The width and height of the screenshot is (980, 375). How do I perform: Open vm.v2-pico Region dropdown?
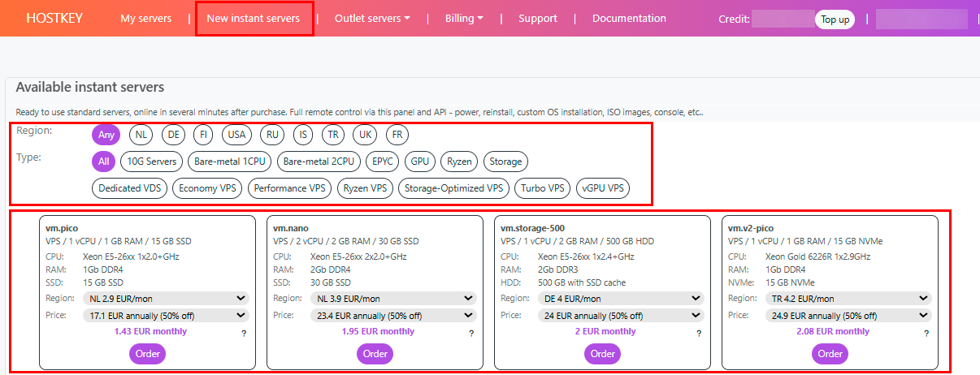click(848, 299)
